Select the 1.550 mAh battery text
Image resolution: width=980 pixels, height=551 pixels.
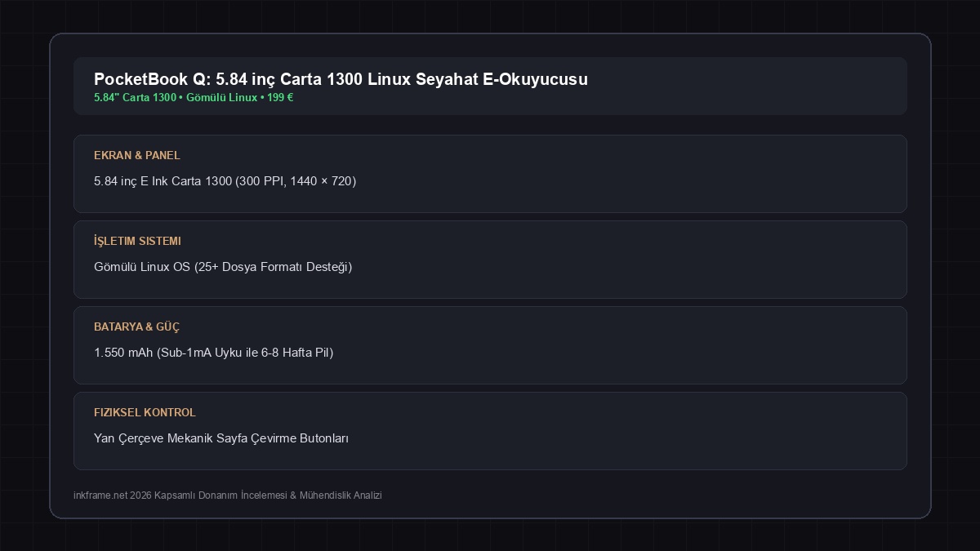tap(214, 353)
